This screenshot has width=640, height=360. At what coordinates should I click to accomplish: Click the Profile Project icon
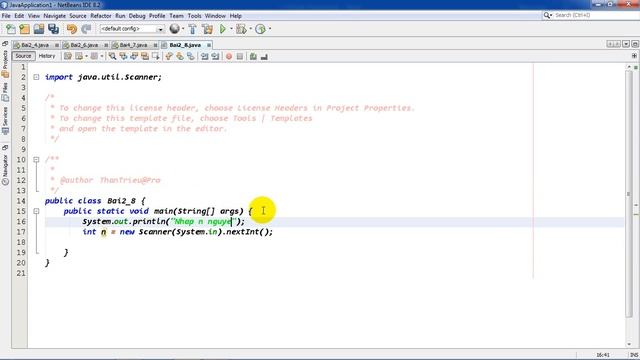[x=260, y=29]
